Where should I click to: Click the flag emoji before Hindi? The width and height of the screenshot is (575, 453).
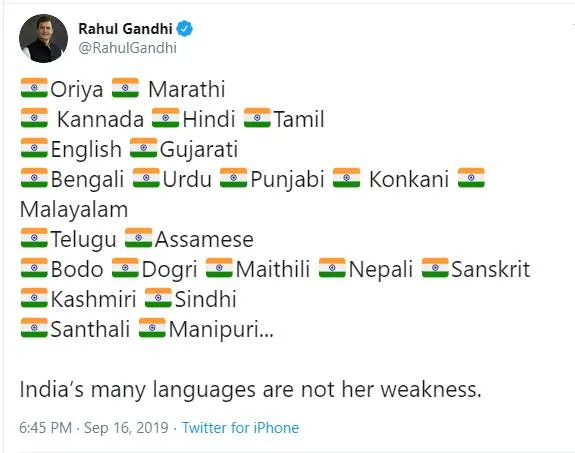tap(165, 118)
